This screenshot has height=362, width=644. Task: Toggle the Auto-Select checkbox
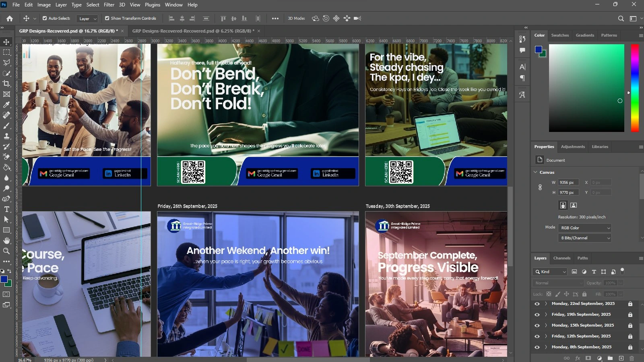(x=45, y=18)
